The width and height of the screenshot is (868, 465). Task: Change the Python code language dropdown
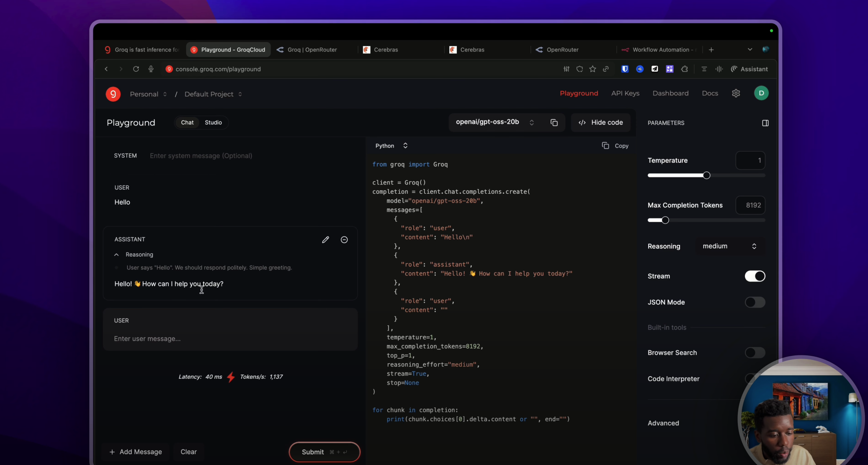coord(392,146)
